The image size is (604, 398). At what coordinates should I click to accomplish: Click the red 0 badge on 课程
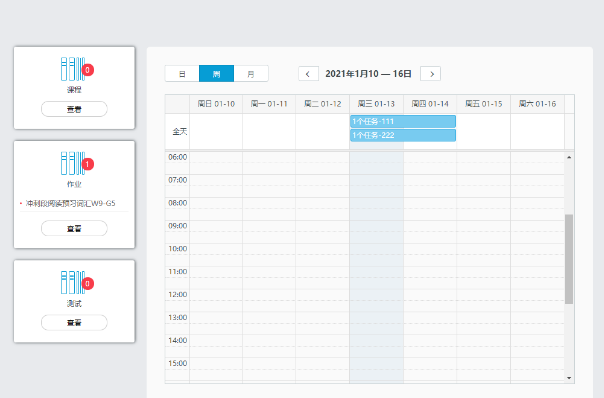click(x=87, y=70)
